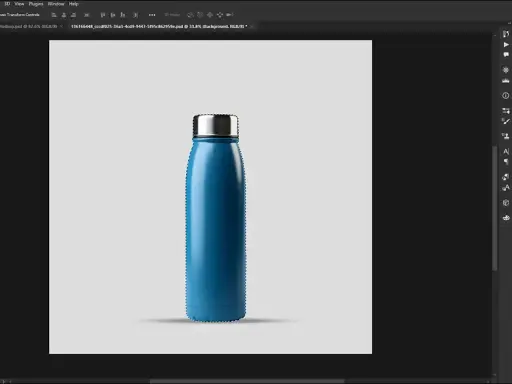
Task: Toggle Show Transform Controls option label
Action: (20, 15)
